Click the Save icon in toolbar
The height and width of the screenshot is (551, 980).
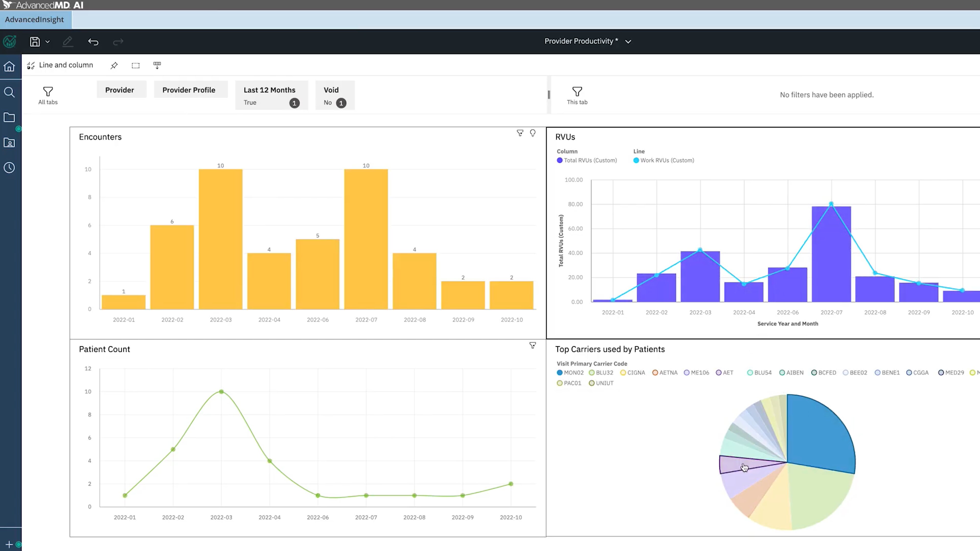pyautogui.click(x=35, y=41)
